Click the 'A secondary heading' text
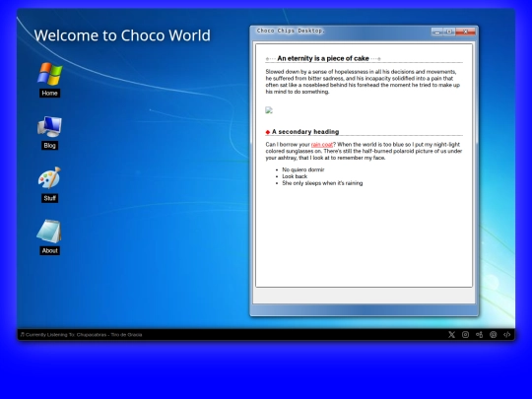This screenshot has height=399, width=532. [x=305, y=132]
